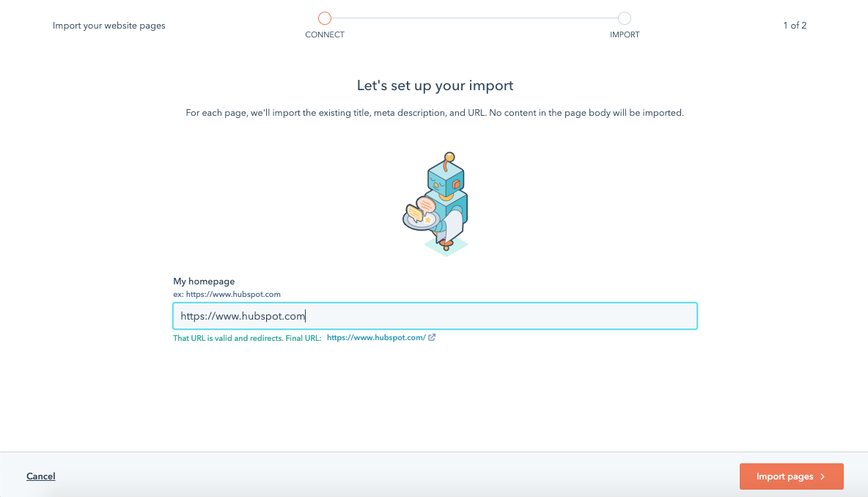Click the 'My homepage' field label
This screenshot has width=868, height=497.
204,281
